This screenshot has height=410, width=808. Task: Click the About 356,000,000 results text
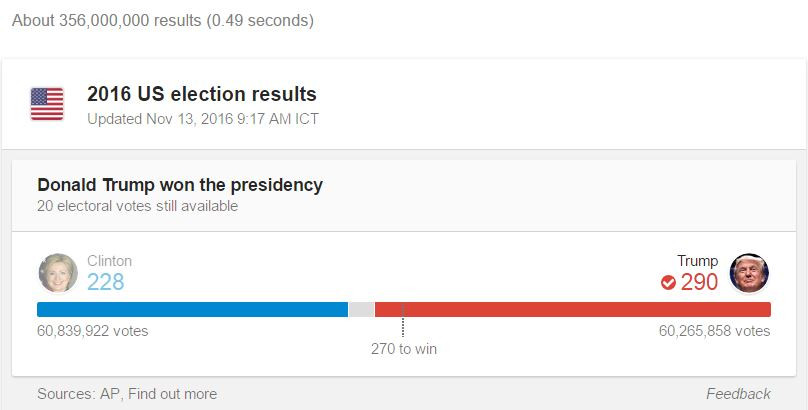162,20
